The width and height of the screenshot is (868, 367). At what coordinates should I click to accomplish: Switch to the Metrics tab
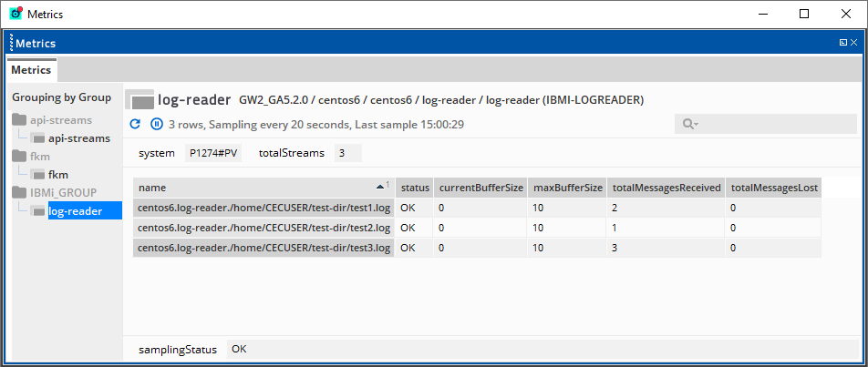click(31, 70)
